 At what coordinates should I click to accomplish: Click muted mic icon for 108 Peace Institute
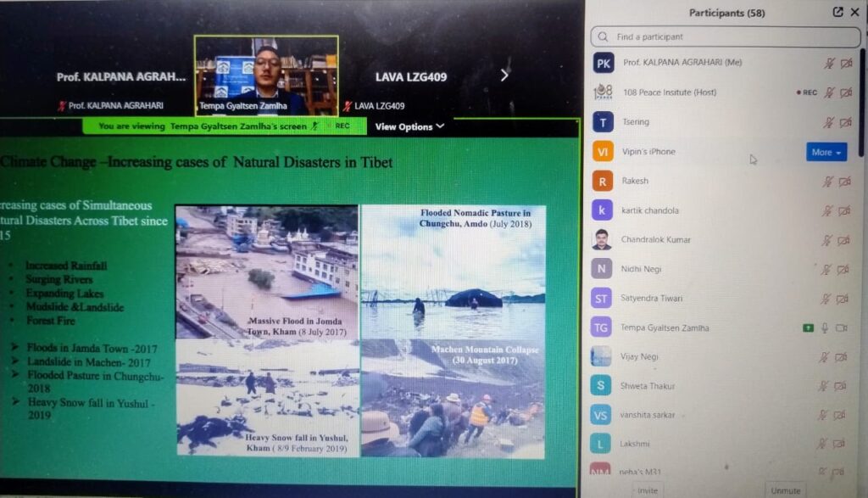point(828,92)
